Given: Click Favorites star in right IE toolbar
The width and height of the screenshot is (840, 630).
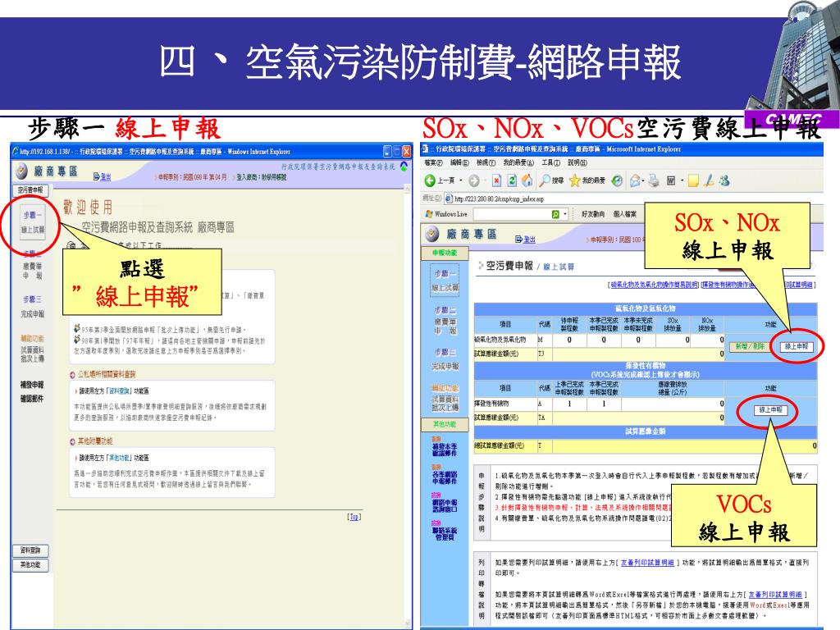Looking at the screenshot, I should coord(574,181).
